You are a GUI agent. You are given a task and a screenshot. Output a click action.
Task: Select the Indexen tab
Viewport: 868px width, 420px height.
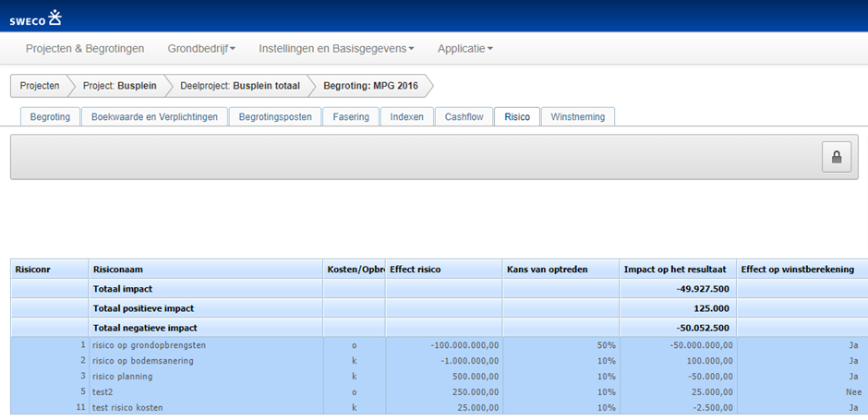[407, 117]
